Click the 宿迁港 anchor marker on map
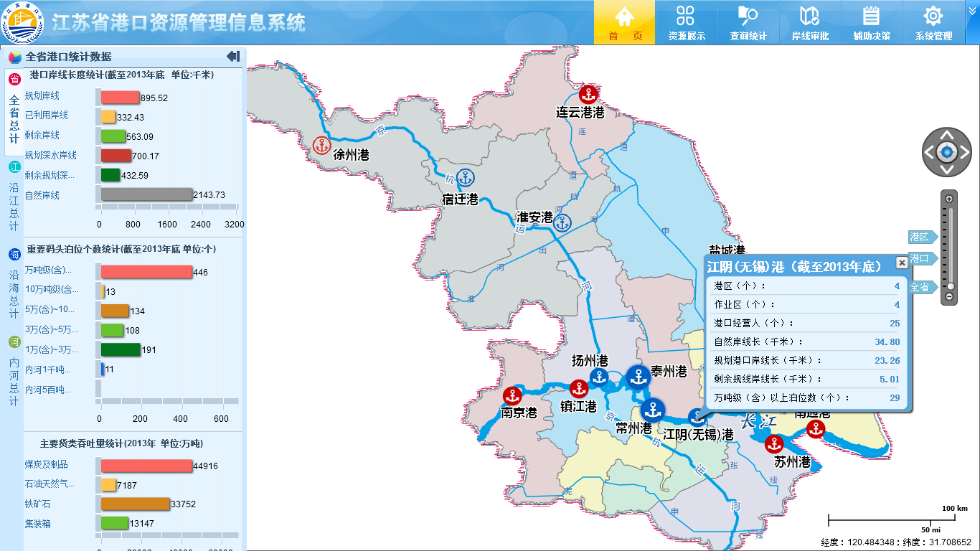 pos(466,178)
